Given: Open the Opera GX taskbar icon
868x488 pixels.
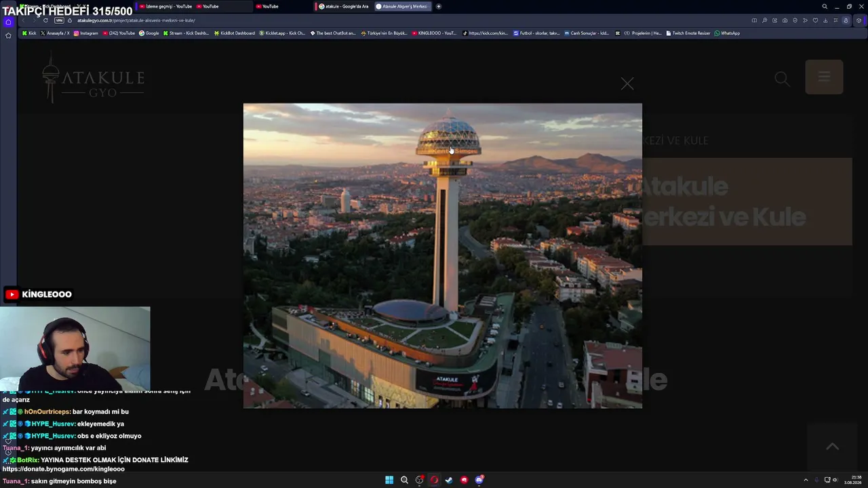Looking at the screenshot, I should tap(434, 480).
